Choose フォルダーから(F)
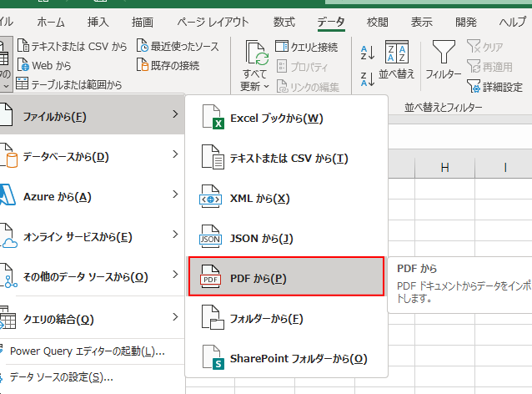Image resolution: width=532 pixels, height=394 pixels. tap(286, 319)
